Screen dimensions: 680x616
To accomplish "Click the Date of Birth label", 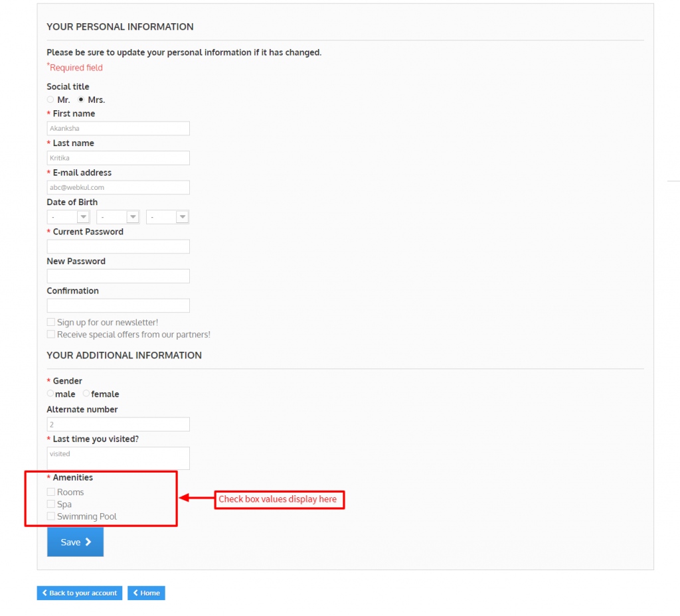I will [x=72, y=202].
